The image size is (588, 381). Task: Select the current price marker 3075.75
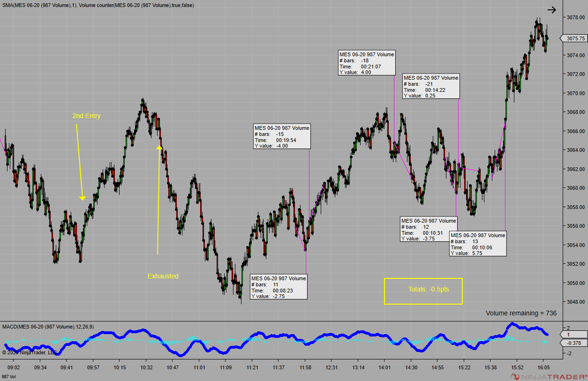pyautogui.click(x=575, y=38)
